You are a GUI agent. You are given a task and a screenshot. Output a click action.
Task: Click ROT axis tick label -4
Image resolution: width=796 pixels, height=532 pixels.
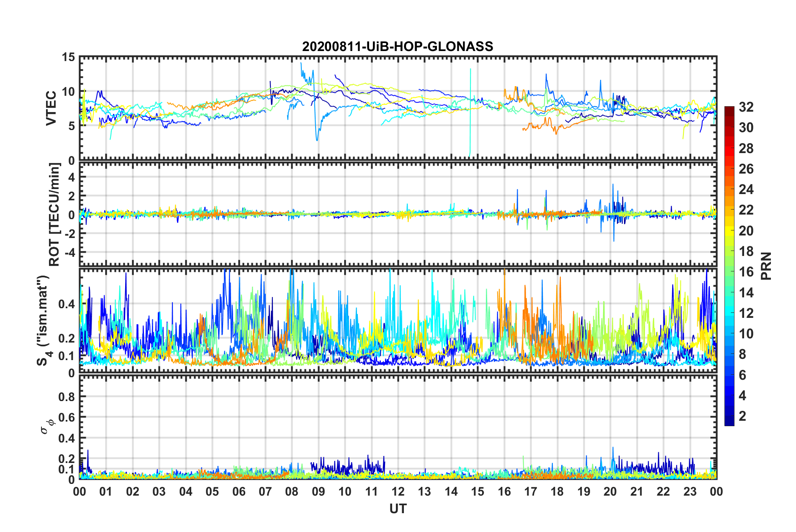coord(70,253)
